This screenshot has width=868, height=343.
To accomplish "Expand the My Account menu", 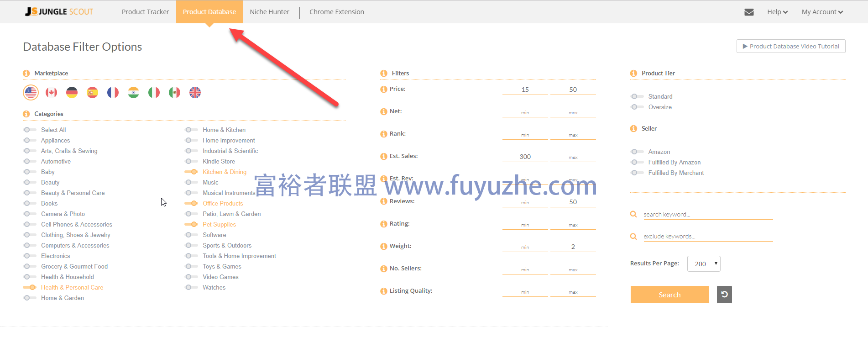I will [x=822, y=12].
